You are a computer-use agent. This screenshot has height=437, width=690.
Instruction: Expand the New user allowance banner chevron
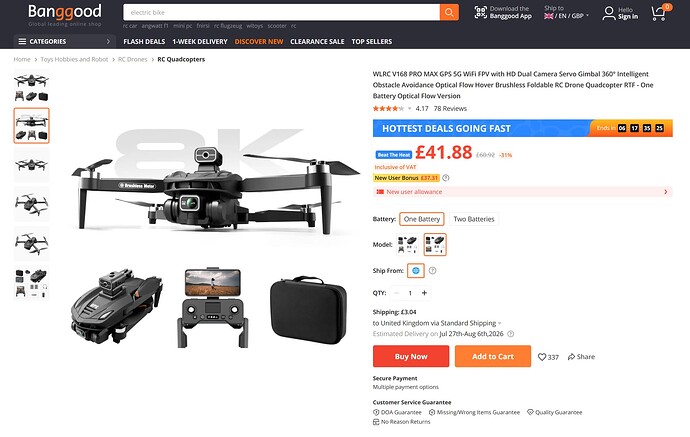coord(665,192)
